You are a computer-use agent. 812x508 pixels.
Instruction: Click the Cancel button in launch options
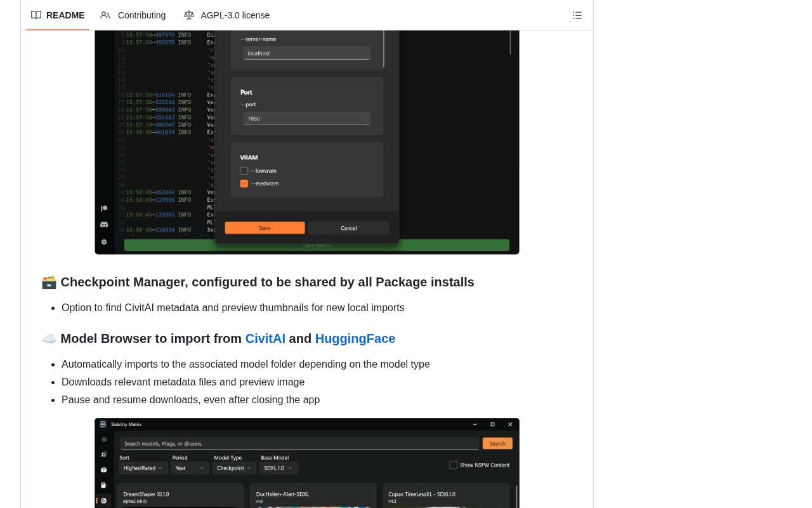(349, 228)
